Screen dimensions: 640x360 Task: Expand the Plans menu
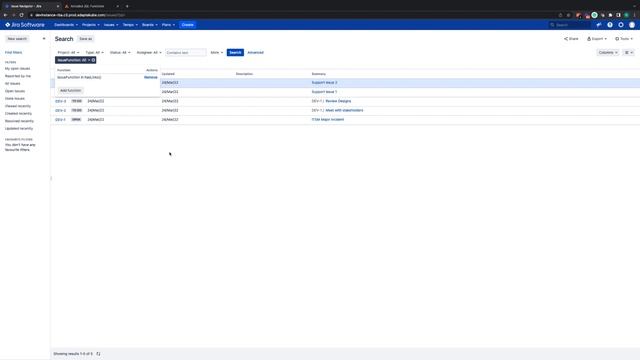pos(168,25)
